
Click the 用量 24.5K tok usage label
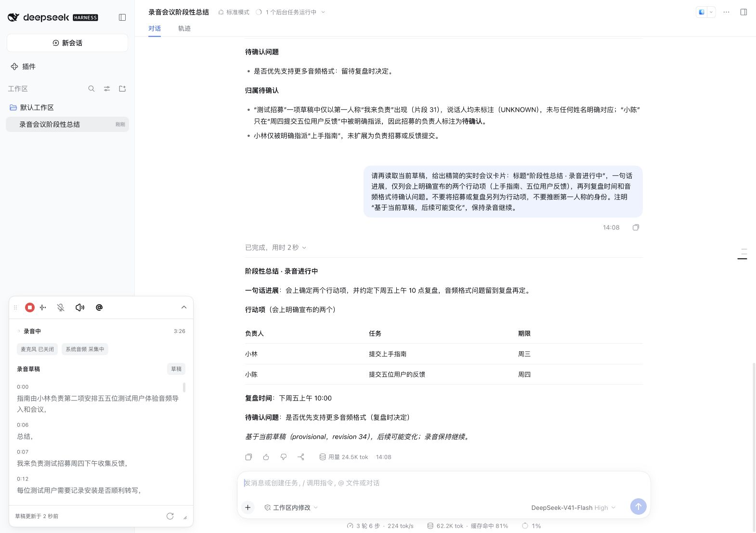pos(344,457)
